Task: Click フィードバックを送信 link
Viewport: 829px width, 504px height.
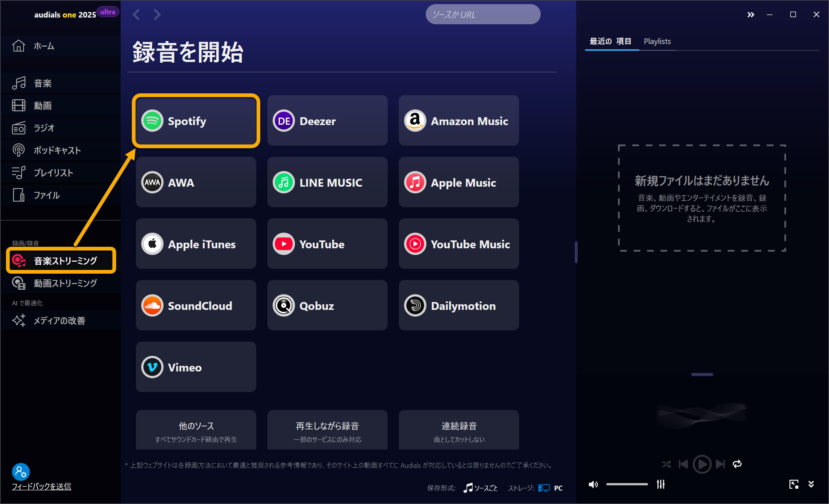Action: coord(41,486)
